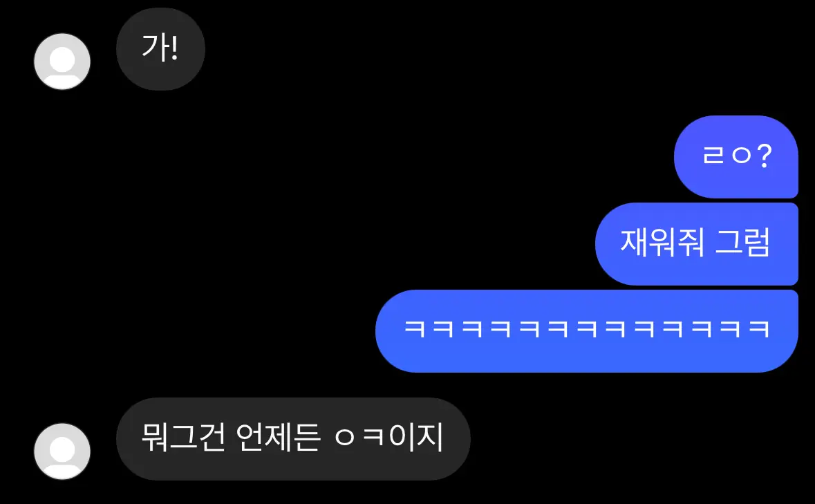Image resolution: width=815 pixels, height=504 pixels.
Task: Select the sent ㄹㅇ? message bubble
Action: [x=736, y=156]
